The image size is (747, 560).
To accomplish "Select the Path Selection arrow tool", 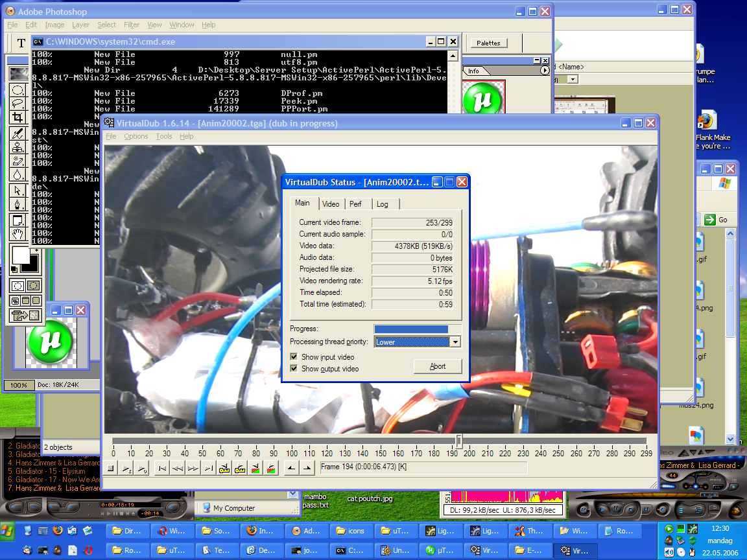I will click(18, 191).
